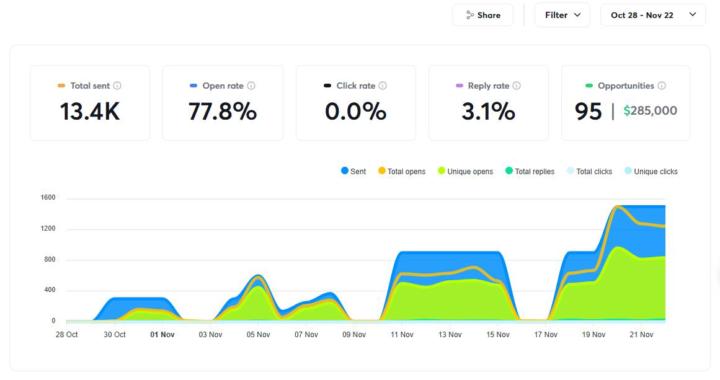The image size is (720, 380).
Task: Open the Oct 28 - Nov 22 date range dropdown
Action: [653, 15]
